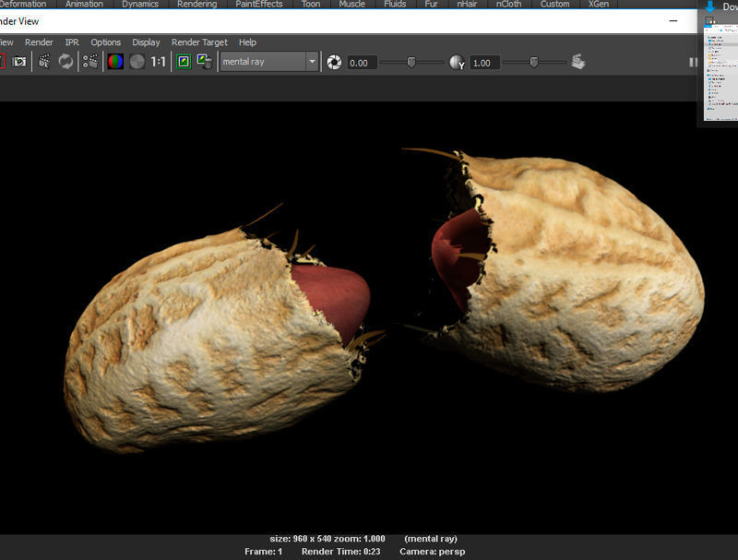Click the 'size: 960 x 540 zoom: 1.000' text
The width and height of the screenshot is (738, 560).
(x=327, y=539)
